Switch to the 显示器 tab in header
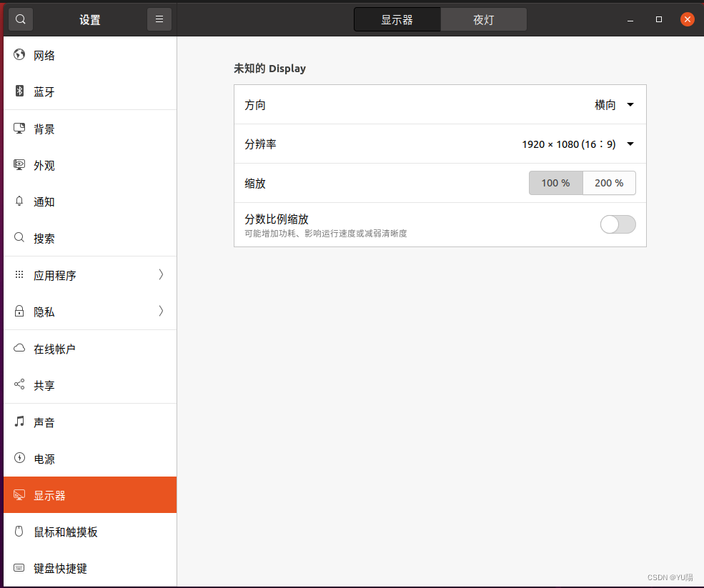704x588 pixels. (397, 20)
